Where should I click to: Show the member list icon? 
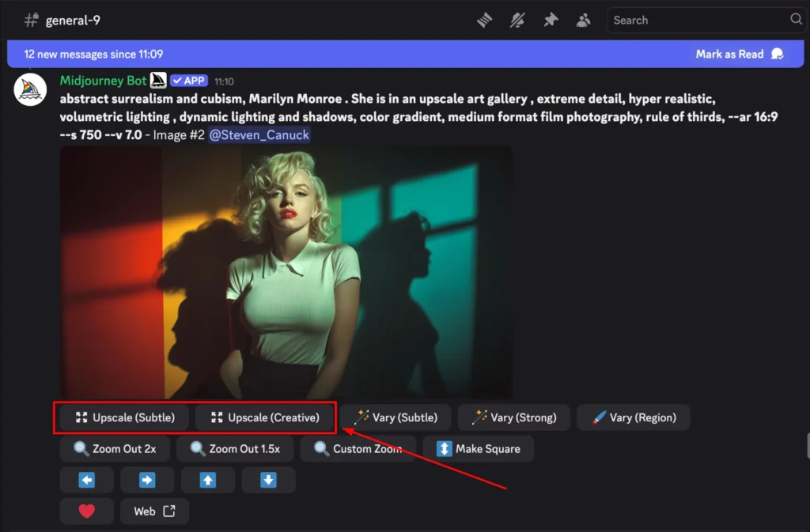[x=583, y=20]
